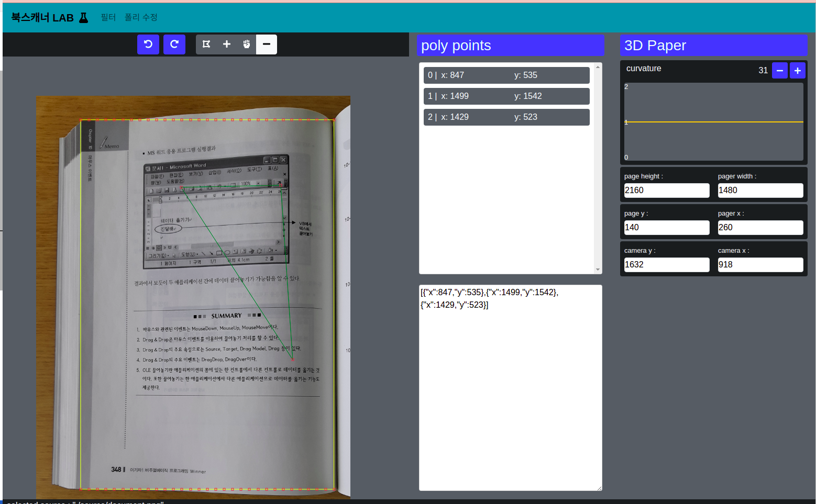Click the textarea resize handle corner
Screen dimensions: 816x504
599,488
